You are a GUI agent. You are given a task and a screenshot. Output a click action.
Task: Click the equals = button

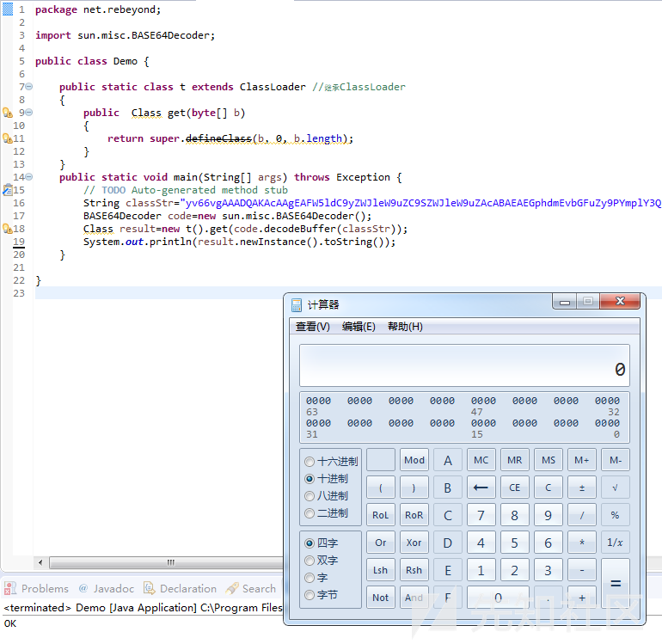(615, 583)
